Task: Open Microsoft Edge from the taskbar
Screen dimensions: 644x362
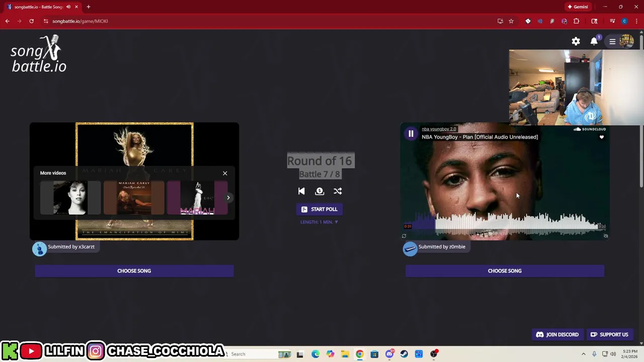Action: (x=315, y=354)
